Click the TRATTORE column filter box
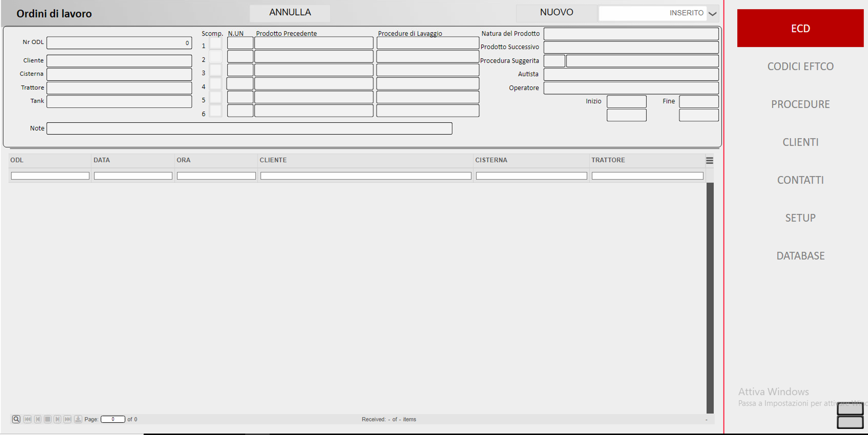Image resolution: width=868 pixels, height=435 pixels. click(648, 176)
